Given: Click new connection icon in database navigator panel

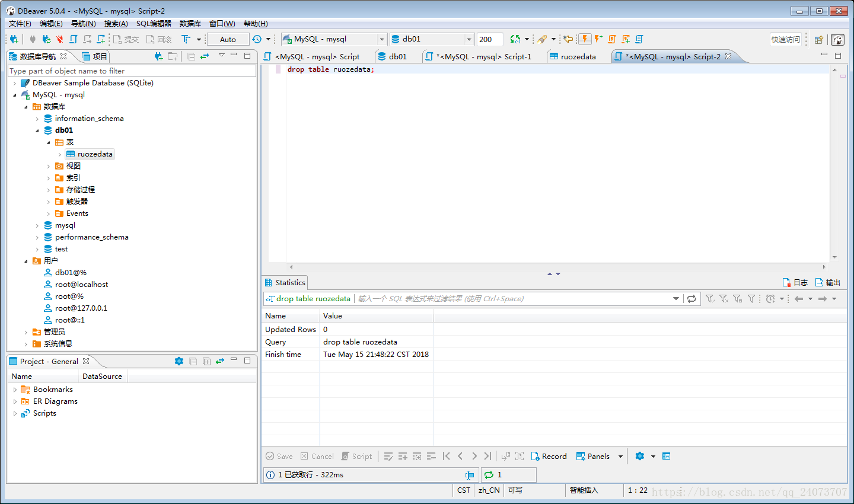Looking at the screenshot, I should pos(158,56).
